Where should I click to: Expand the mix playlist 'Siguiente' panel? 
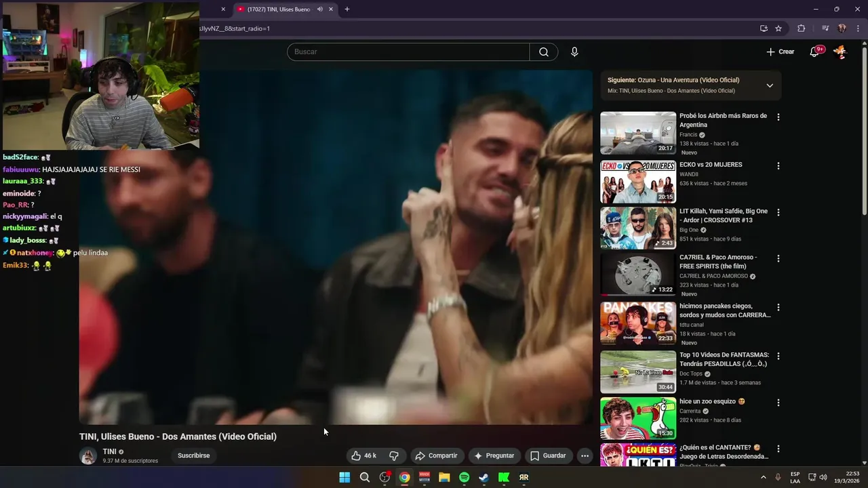[x=770, y=85]
